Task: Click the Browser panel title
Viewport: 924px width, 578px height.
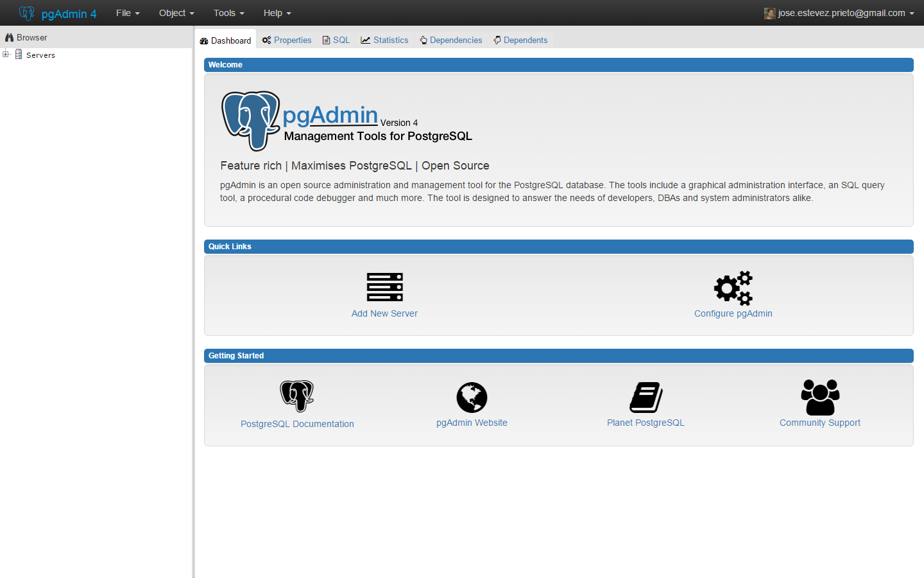Action: pos(32,37)
